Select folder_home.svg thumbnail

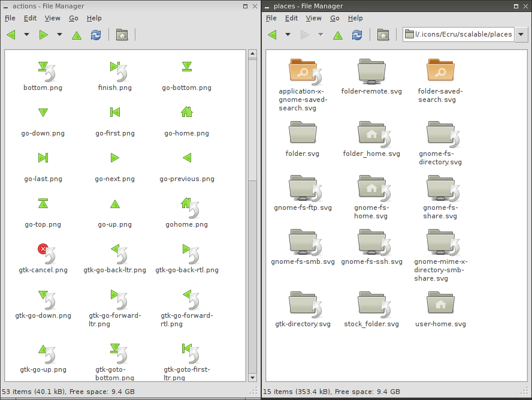tap(374, 134)
